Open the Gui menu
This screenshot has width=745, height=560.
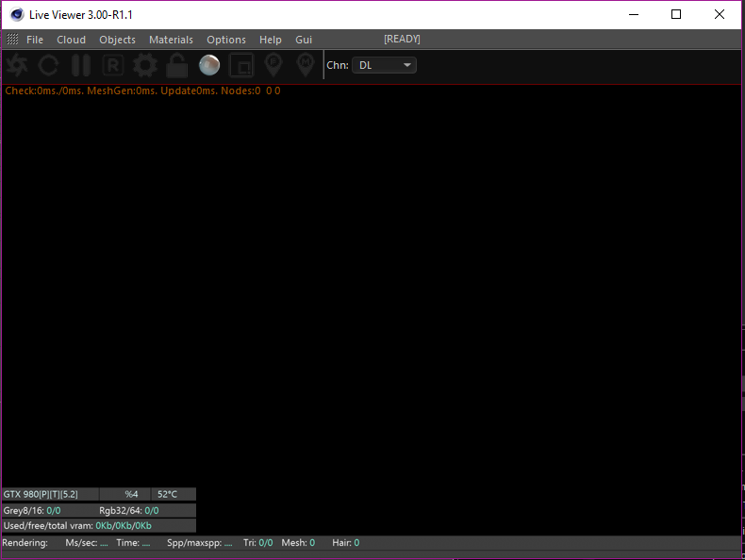click(x=304, y=40)
